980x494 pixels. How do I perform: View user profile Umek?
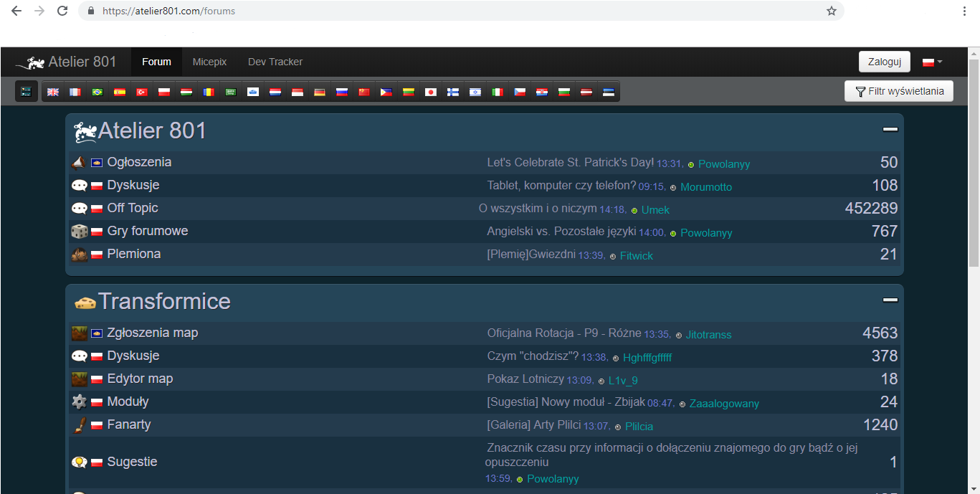coord(655,210)
